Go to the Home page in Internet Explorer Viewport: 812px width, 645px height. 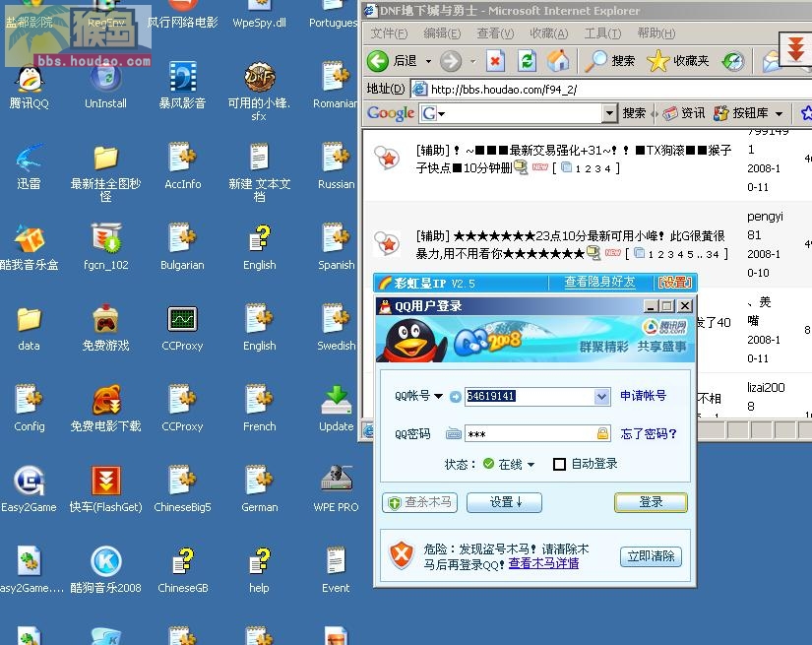(558, 61)
